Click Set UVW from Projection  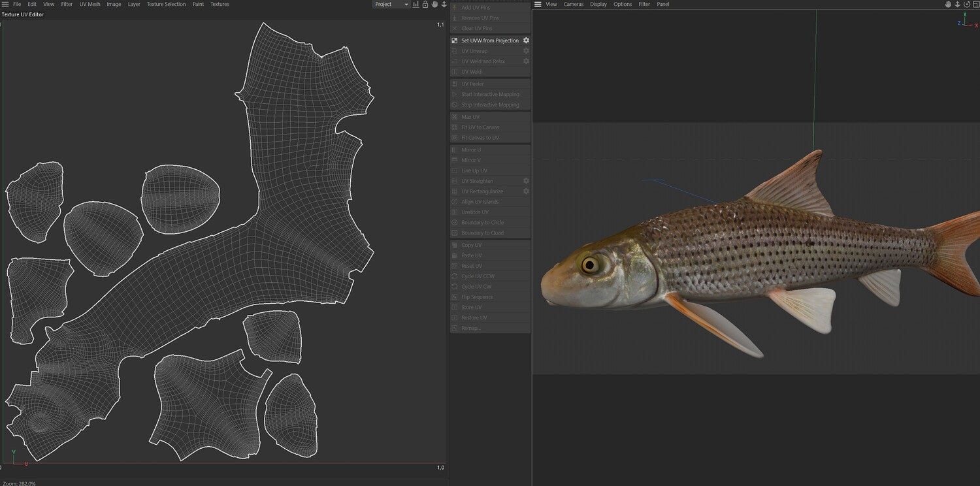coord(489,40)
